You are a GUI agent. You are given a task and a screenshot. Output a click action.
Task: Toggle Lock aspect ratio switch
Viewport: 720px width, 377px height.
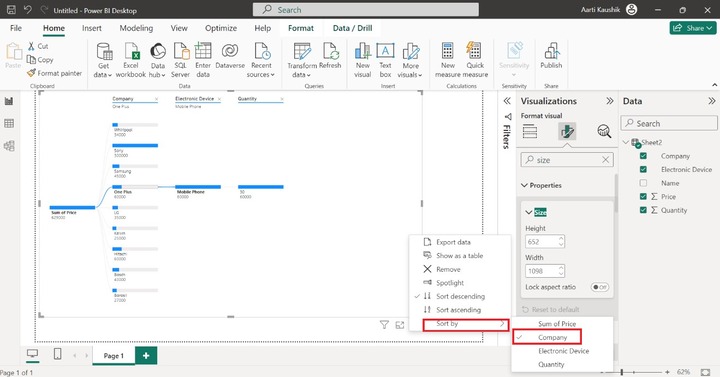click(600, 287)
